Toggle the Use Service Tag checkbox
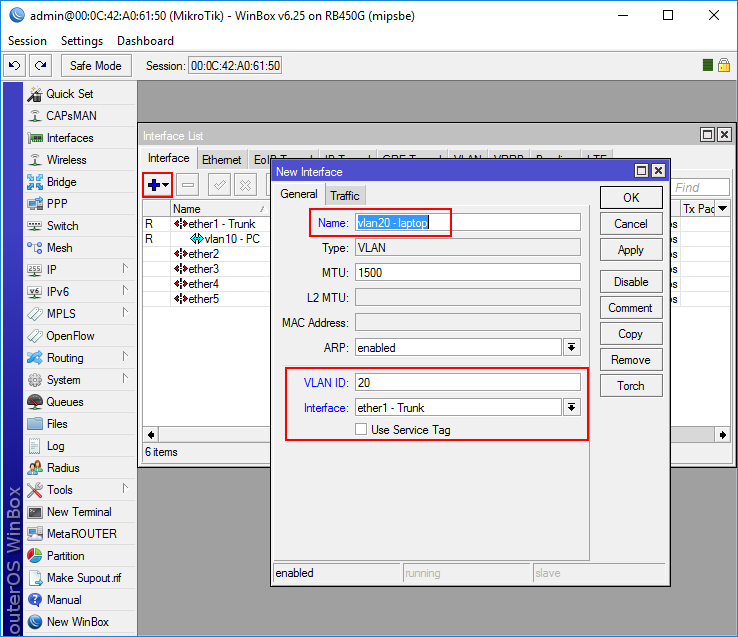Screen dimensions: 738x637 pos(361,429)
